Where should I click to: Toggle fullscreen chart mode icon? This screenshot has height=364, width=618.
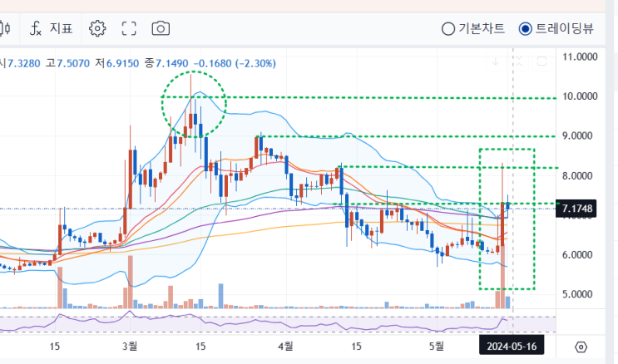tap(129, 28)
